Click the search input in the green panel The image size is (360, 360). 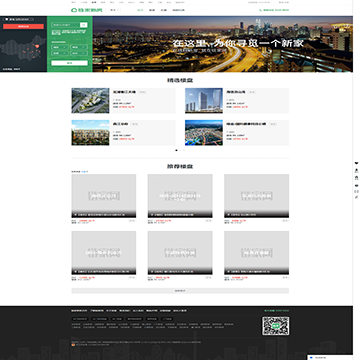pos(66,25)
